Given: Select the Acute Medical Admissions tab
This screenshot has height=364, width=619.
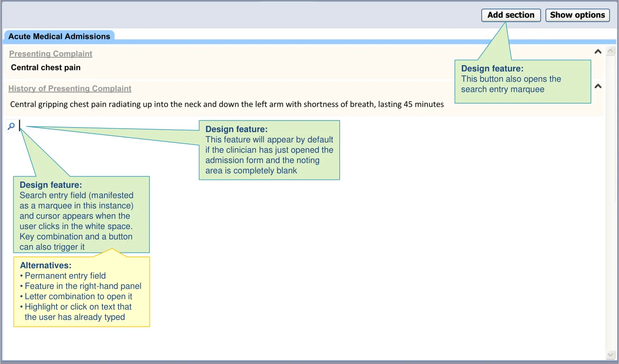Looking at the screenshot, I should [x=59, y=36].
